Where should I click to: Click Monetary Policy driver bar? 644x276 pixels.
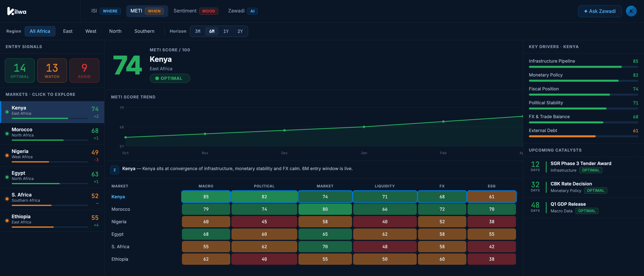point(583,81)
